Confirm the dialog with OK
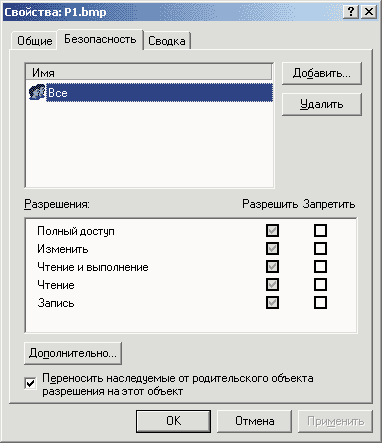Screen dimensions: 382x443 pos(173,421)
